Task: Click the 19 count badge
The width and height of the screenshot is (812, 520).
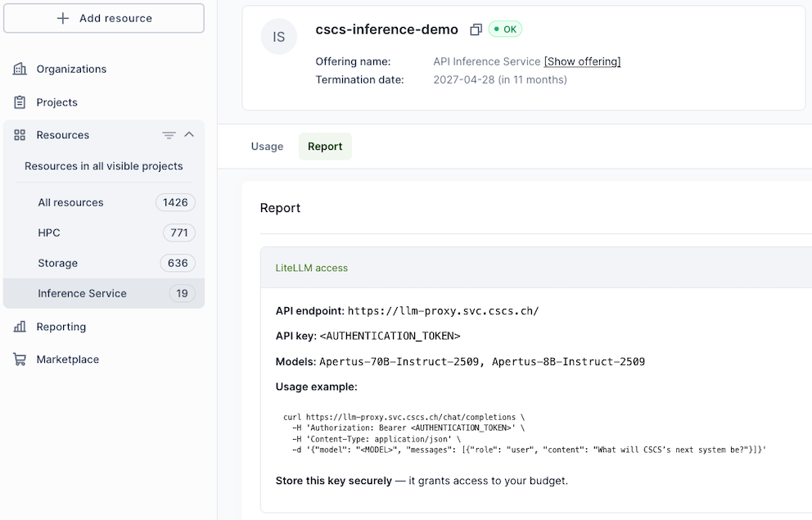Action: click(x=182, y=294)
